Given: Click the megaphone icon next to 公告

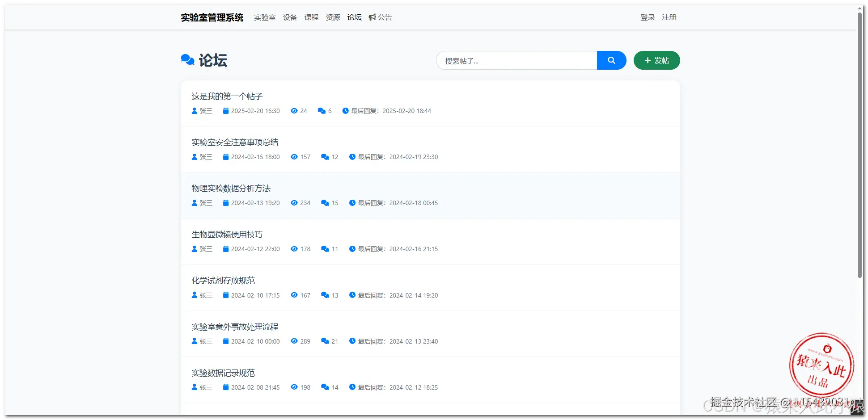Looking at the screenshot, I should click(373, 17).
